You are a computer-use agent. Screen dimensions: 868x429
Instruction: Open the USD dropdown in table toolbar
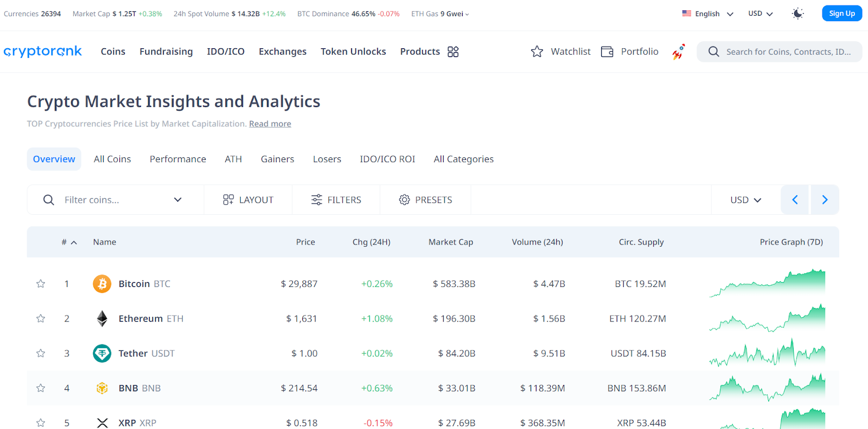(746, 200)
